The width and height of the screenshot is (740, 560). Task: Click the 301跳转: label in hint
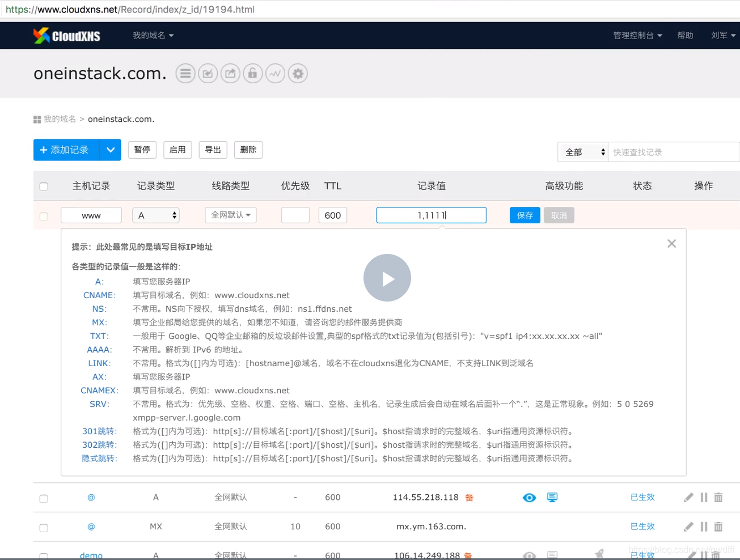click(x=99, y=431)
